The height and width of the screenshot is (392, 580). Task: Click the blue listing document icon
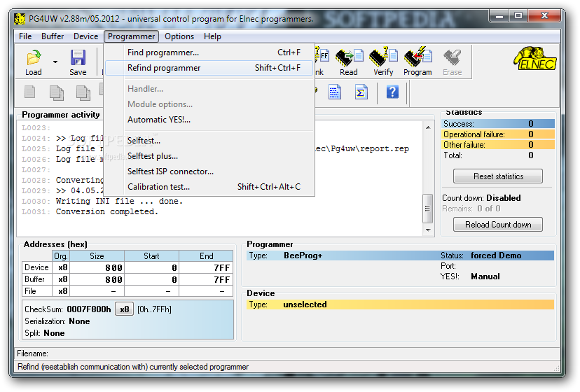click(x=334, y=92)
